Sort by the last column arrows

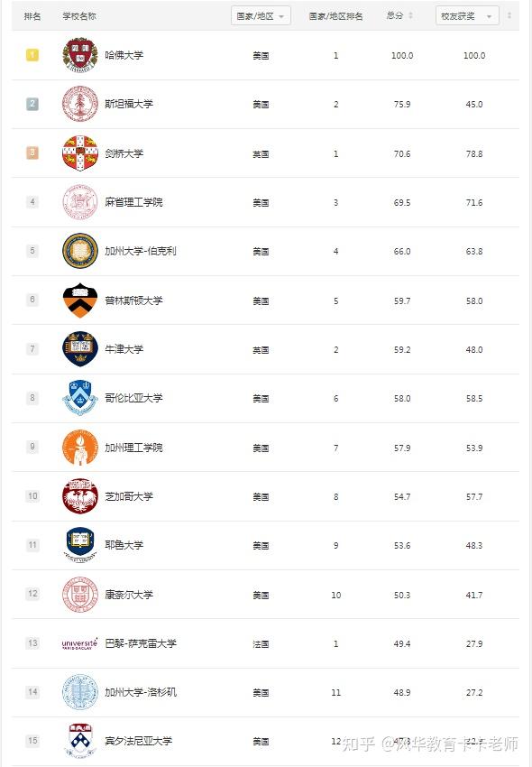pos(509,15)
